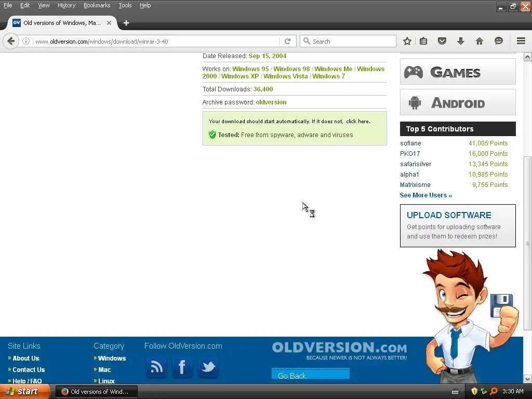Save page to Pocket icon
The height and width of the screenshot is (399, 532).
(442, 42)
